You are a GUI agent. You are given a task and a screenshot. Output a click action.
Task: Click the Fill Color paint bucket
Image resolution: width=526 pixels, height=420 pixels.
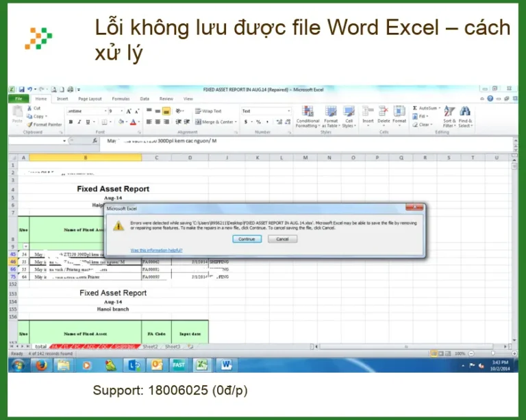pyautogui.click(x=121, y=122)
